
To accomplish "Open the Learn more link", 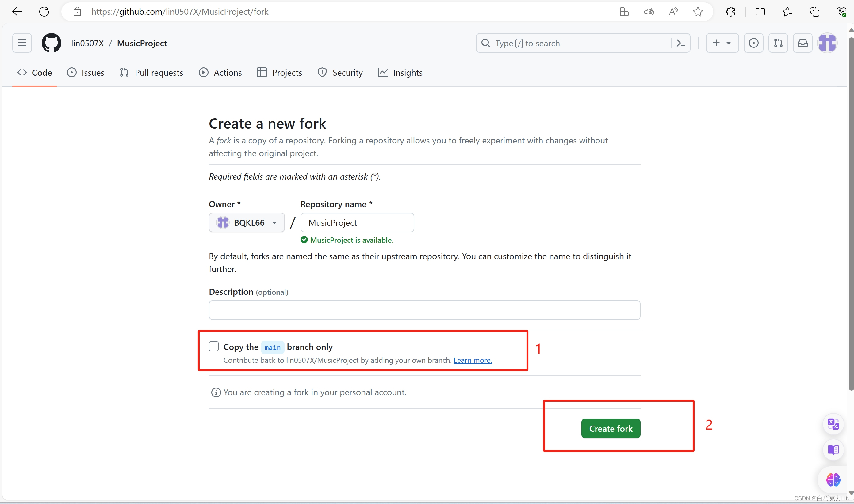I will coord(472,360).
